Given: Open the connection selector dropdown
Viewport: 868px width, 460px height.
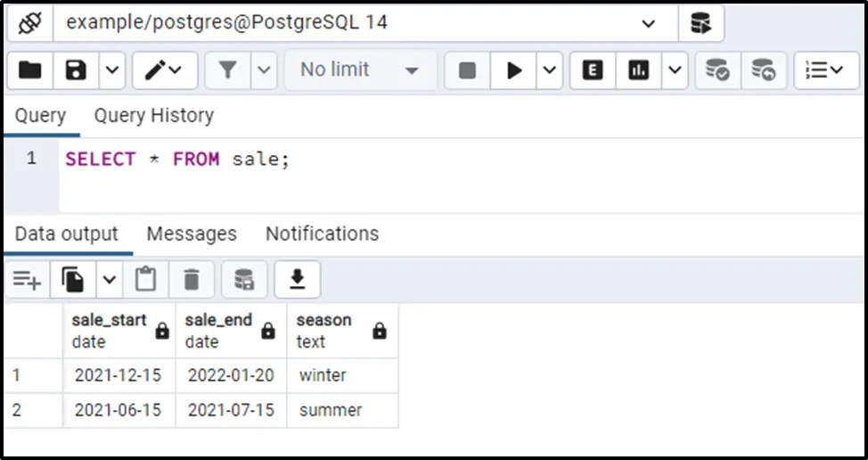Looking at the screenshot, I should click(x=648, y=23).
